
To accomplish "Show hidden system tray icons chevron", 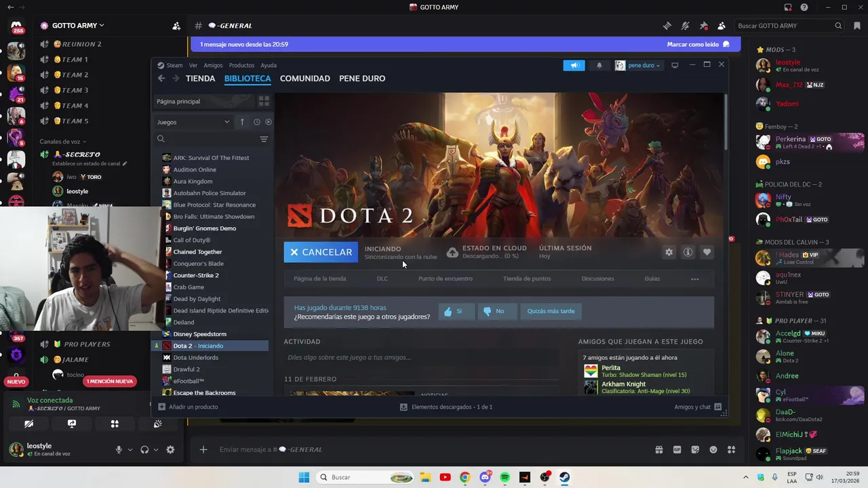I will click(x=746, y=477).
